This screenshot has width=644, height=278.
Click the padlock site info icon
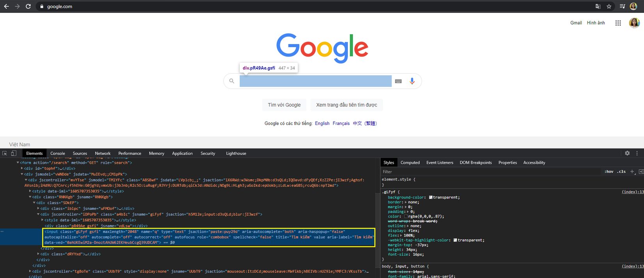coord(42,6)
